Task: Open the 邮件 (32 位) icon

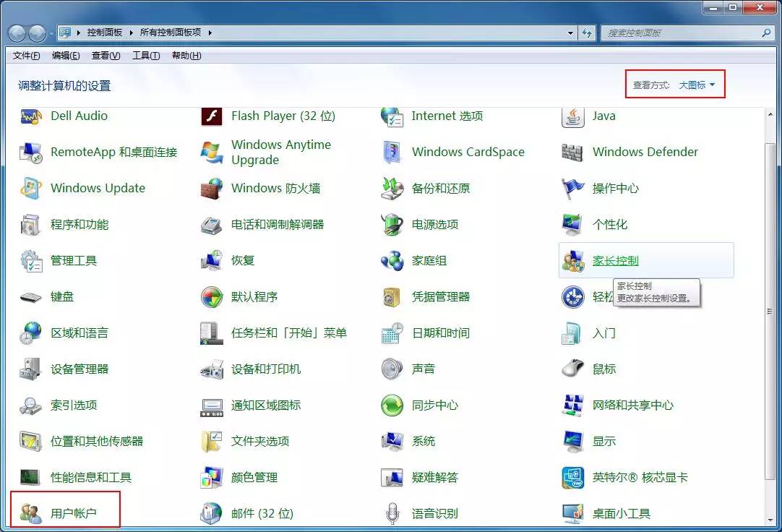Action: coord(212,513)
